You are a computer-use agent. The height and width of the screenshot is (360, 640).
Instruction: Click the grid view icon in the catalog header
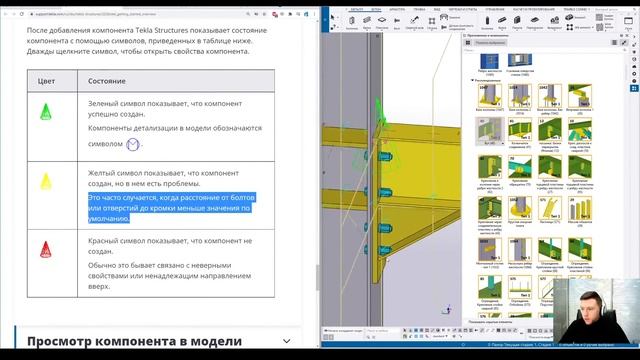[468, 42]
